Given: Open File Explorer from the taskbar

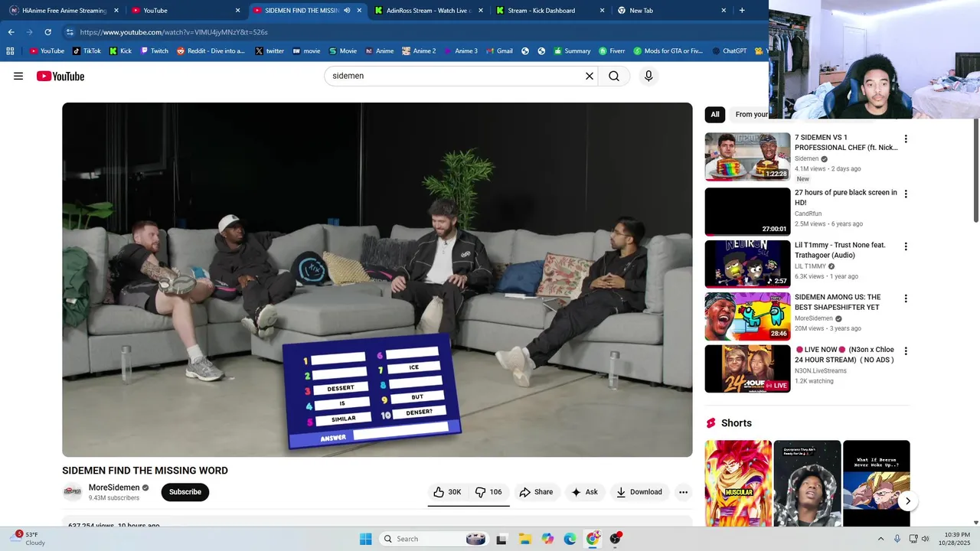Looking at the screenshot, I should (524, 539).
